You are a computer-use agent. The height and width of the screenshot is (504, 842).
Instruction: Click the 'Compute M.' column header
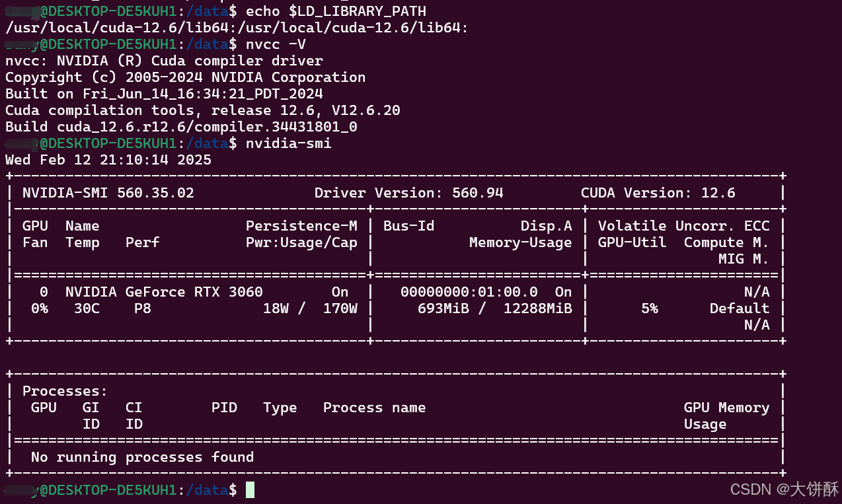point(727,242)
